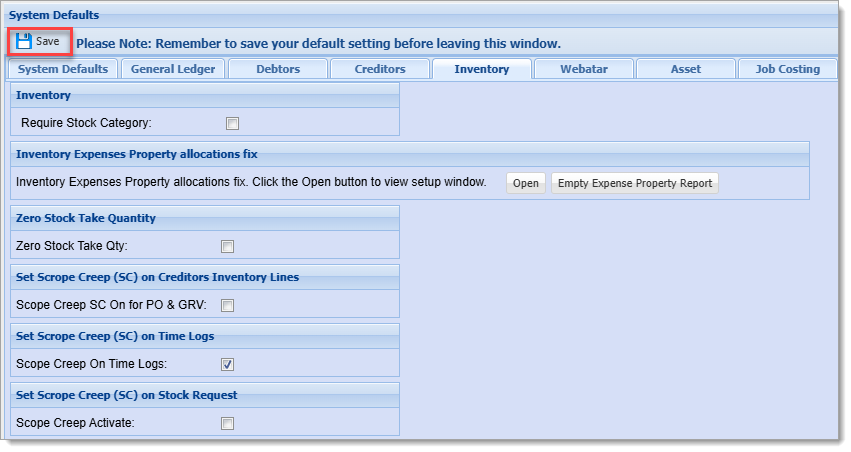Click the Save button label
This screenshot has width=851, height=452.
[x=48, y=41]
